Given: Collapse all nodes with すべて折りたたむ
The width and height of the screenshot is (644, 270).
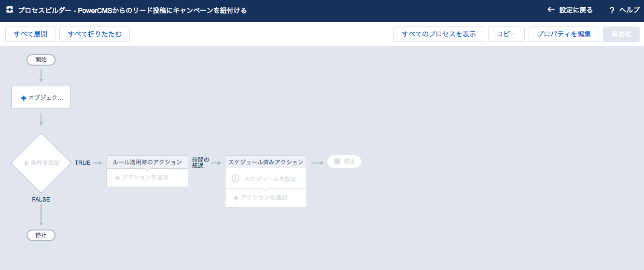Looking at the screenshot, I should point(95,34).
